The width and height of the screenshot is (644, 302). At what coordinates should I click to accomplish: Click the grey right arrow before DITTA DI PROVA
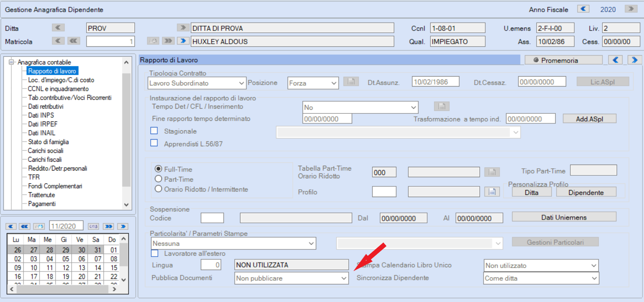pyautogui.click(x=182, y=28)
